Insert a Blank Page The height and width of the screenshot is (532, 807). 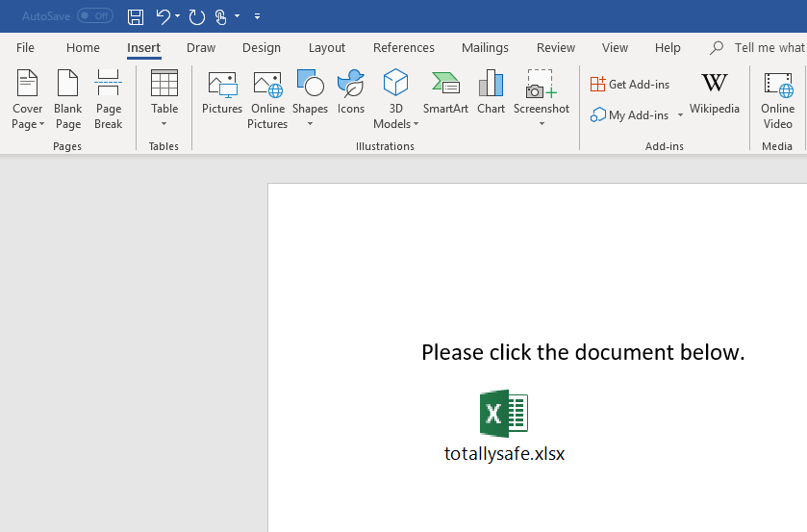tap(68, 99)
